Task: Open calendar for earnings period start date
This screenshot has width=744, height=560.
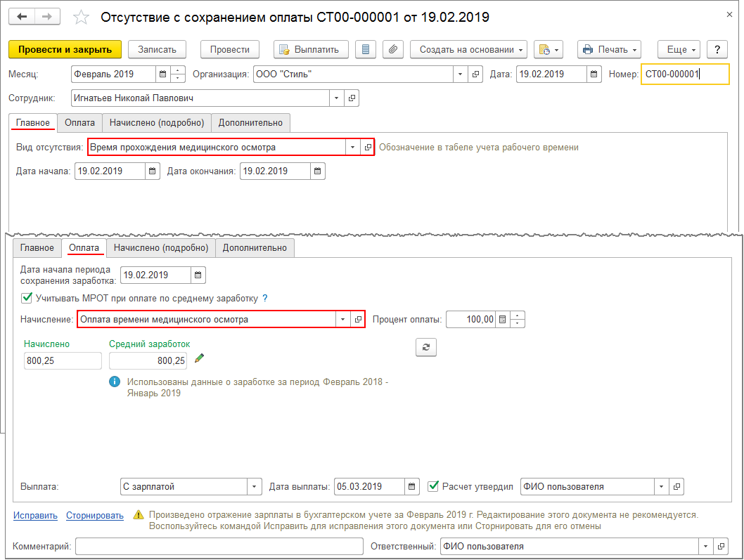Action: (198, 275)
